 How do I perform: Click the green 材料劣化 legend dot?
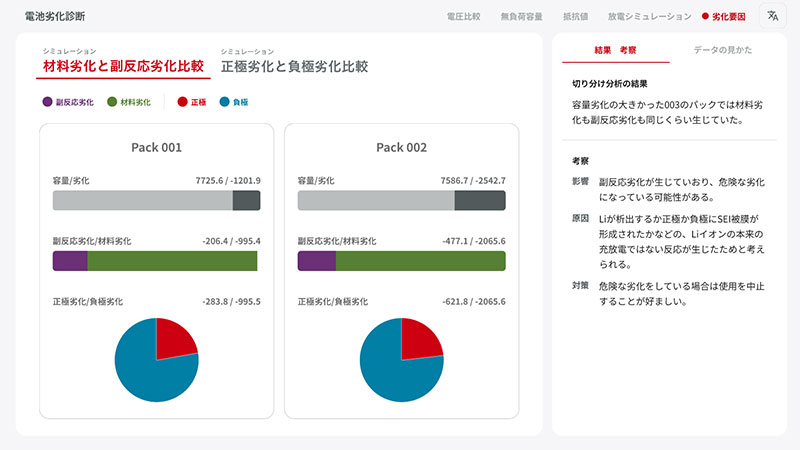point(112,102)
